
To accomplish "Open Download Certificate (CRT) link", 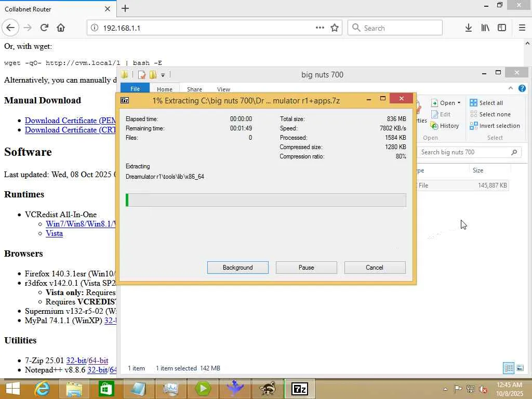I will click(x=70, y=130).
